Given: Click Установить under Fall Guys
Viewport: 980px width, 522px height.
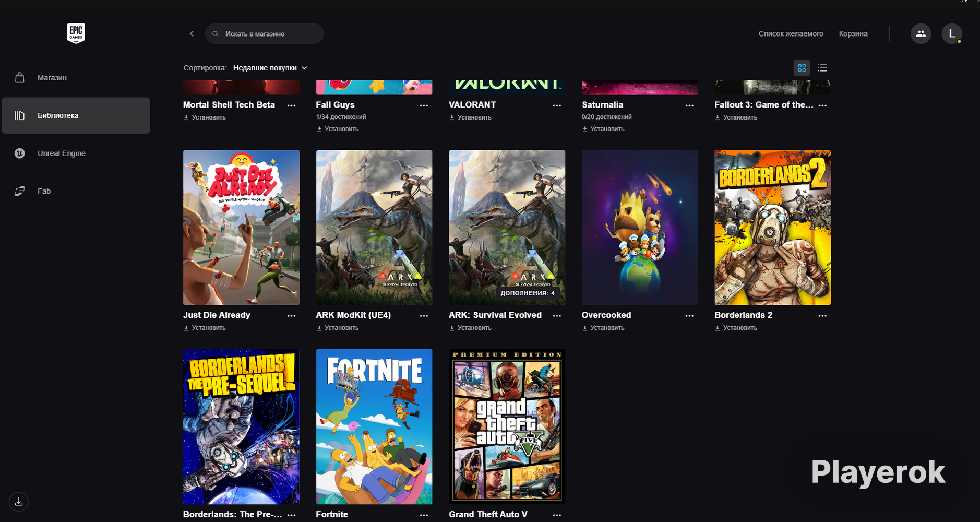Looking at the screenshot, I should 338,129.
